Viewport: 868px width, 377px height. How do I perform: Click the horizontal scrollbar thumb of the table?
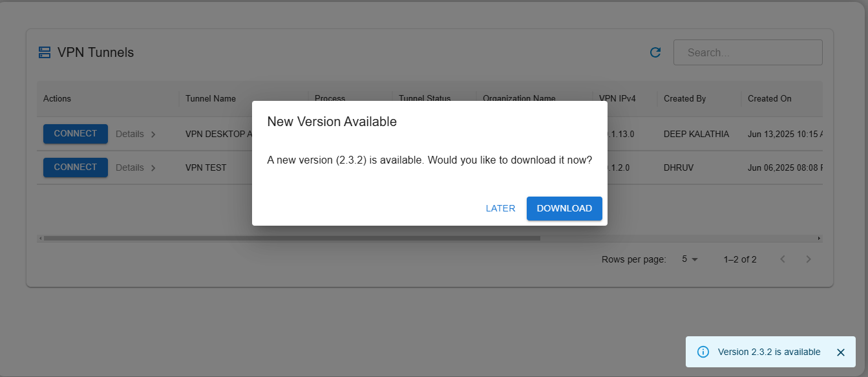click(x=291, y=238)
